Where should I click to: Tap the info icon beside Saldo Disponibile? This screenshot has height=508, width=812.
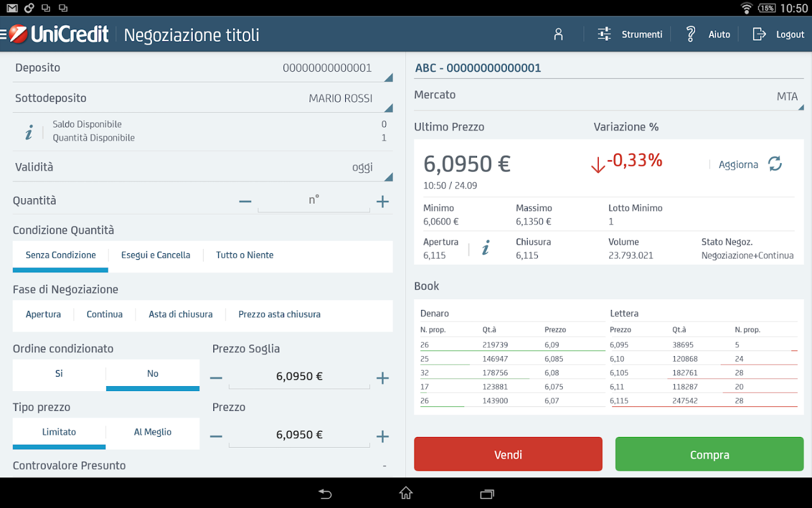(29, 131)
